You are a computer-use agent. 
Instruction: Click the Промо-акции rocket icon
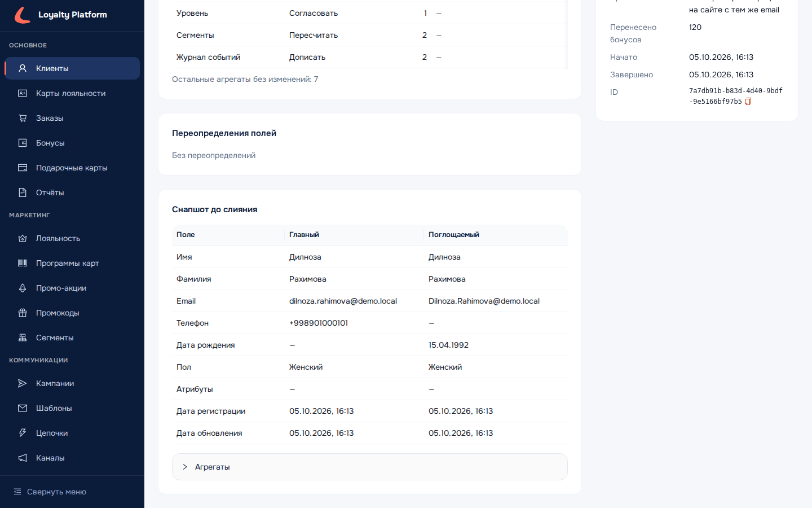coord(23,288)
